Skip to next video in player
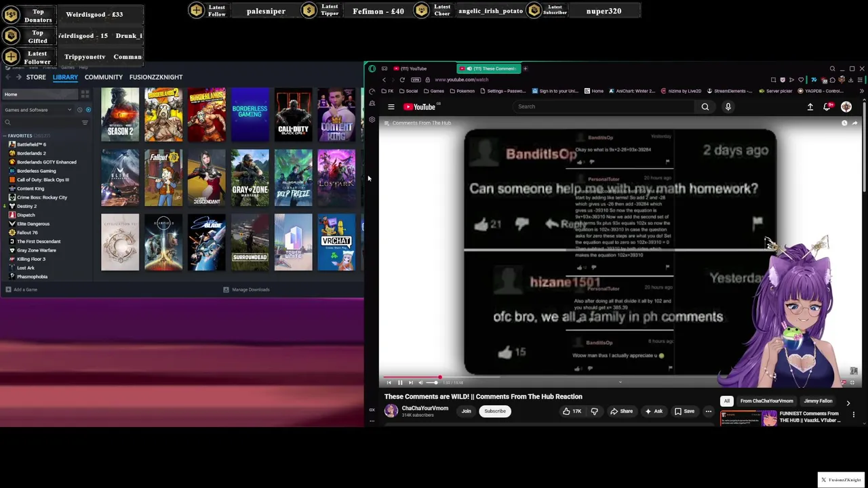The image size is (868, 488). click(410, 383)
